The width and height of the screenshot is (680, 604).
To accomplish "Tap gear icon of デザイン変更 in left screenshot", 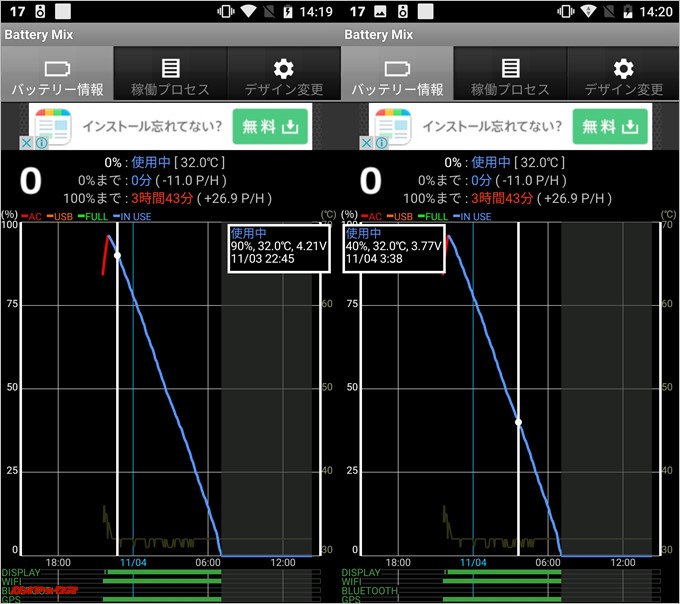I will point(283,68).
